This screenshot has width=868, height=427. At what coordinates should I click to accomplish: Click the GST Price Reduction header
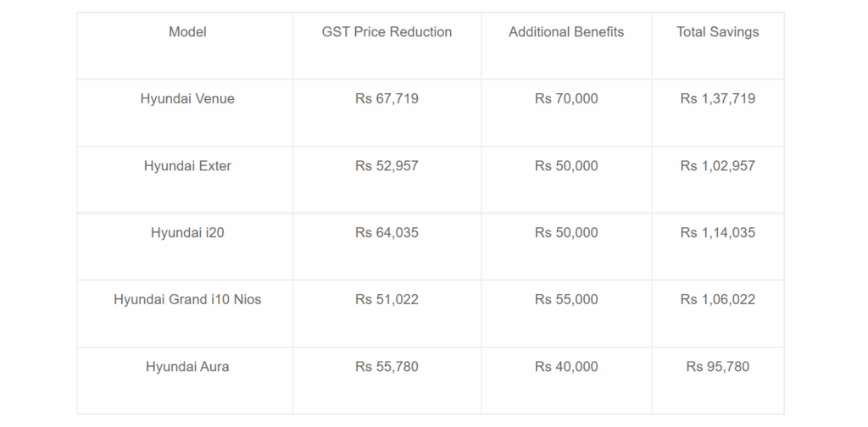[x=387, y=32]
